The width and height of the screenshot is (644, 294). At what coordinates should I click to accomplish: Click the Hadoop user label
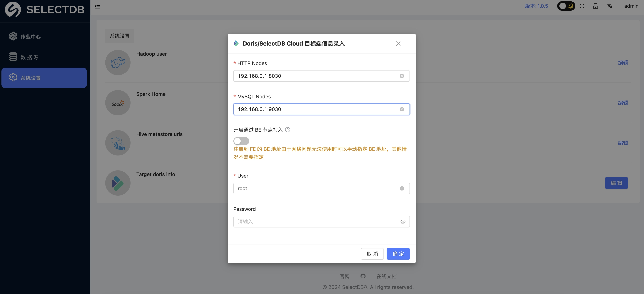[152, 54]
